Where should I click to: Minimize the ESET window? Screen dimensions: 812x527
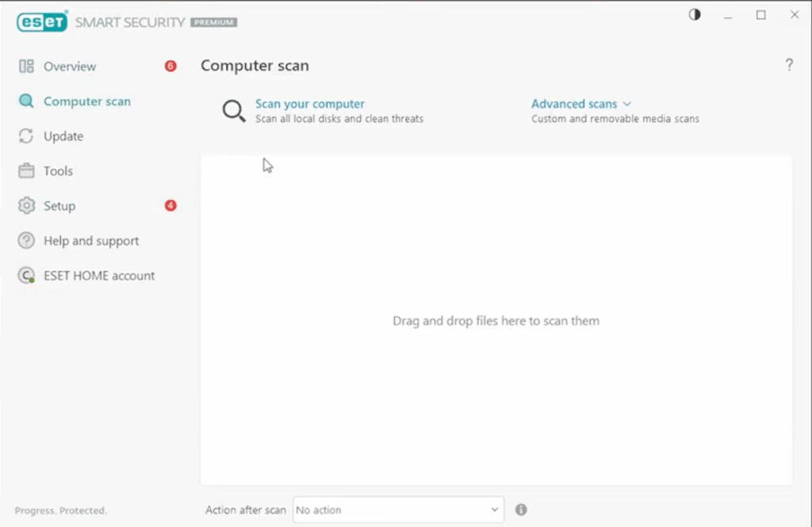[728, 17]
